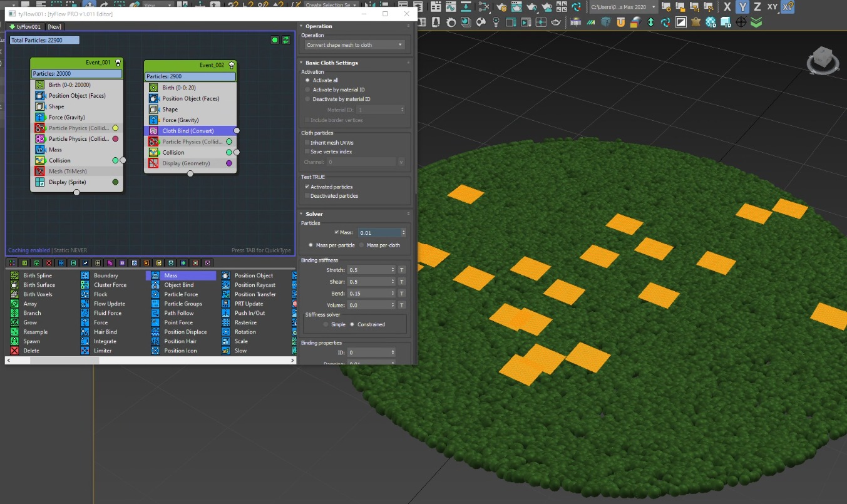This screenshot has height=504, width=847.
Task: Toggle the Mass checkbox in Solver
Action: tap(337, 232)
